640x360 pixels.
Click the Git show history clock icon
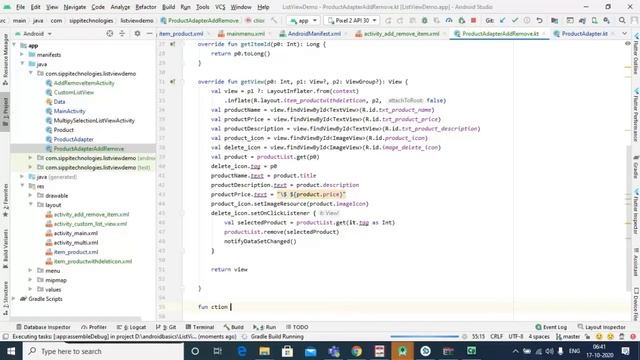(x=527, y=20)
